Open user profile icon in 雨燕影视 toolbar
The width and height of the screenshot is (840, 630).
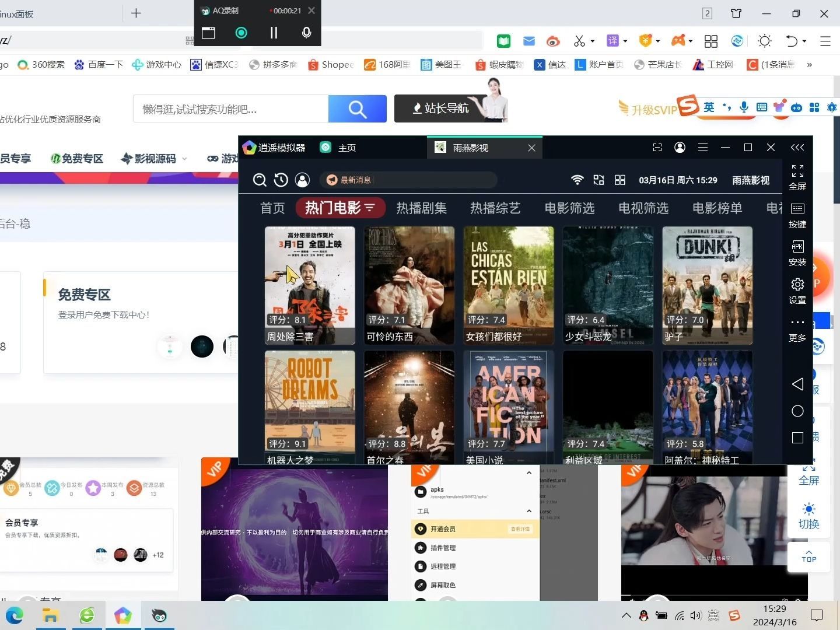click(x=302, y=180)
